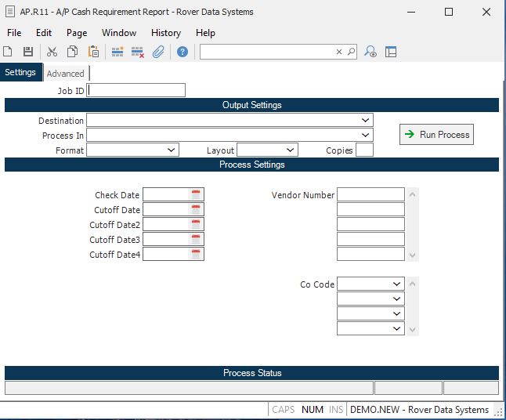Expand the Format dropdown list
The height and width of the screenshot is (420, 506).
point(172,150)
